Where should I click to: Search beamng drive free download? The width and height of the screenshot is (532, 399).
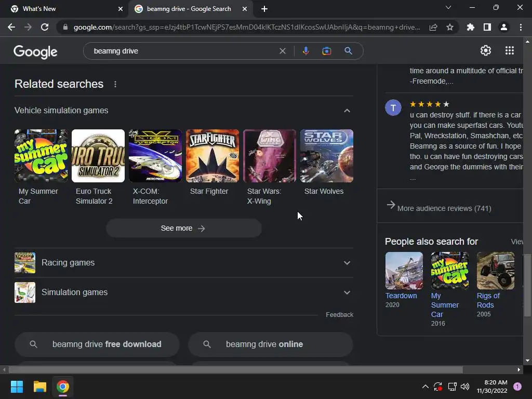[97, 344]
